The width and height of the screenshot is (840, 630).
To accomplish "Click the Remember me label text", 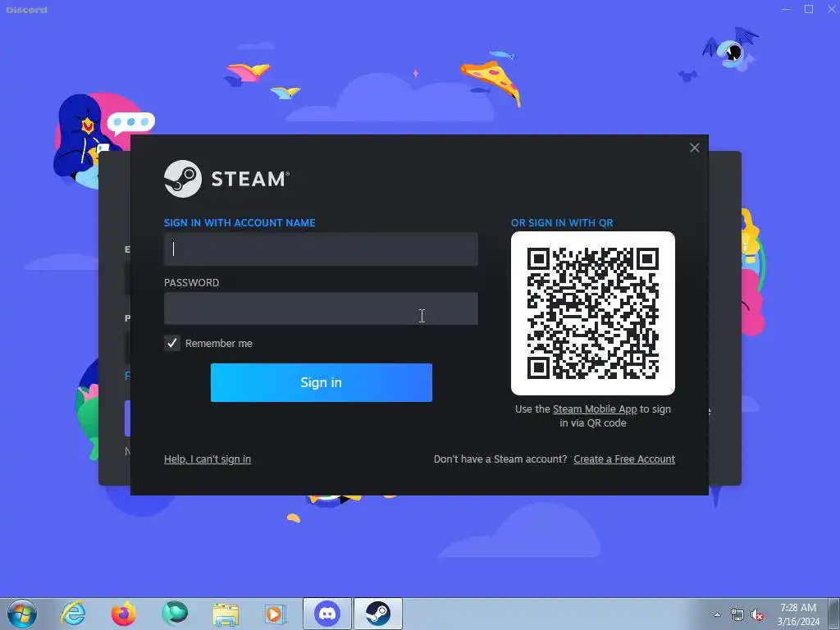I will pos(218,344).
